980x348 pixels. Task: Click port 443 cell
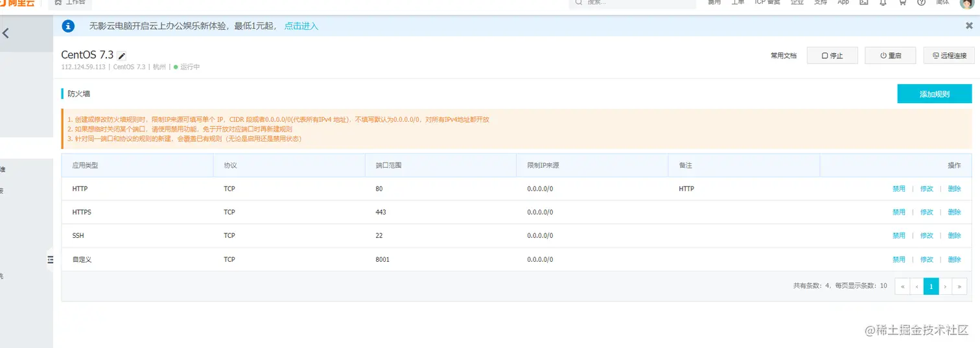381,212
